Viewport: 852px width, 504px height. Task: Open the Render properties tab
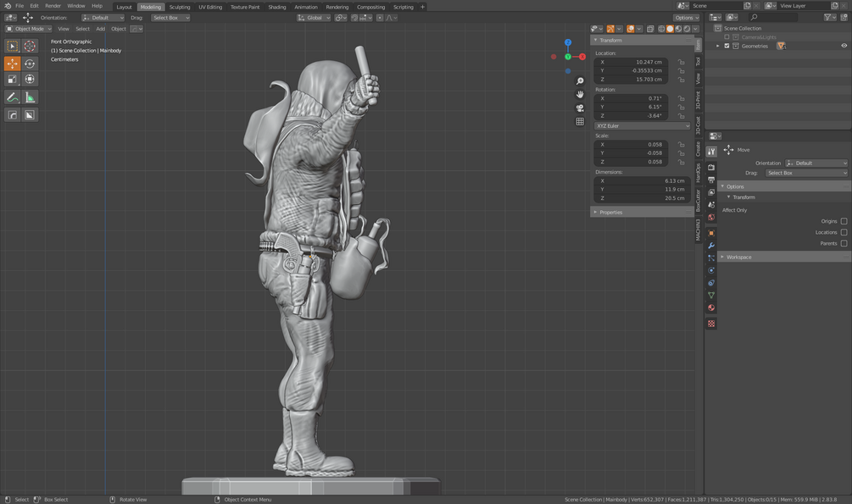pos(711,167)
